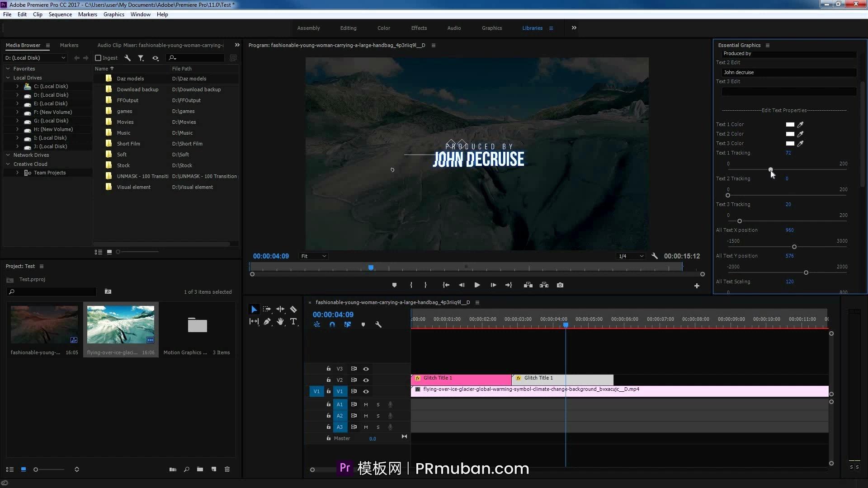Select the Type tool

(x=293, y=321)
